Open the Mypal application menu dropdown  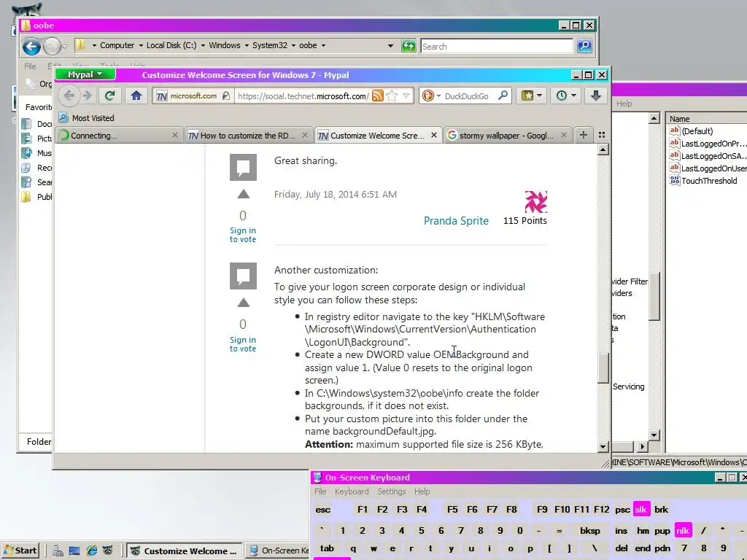click(x=85, y=74)
